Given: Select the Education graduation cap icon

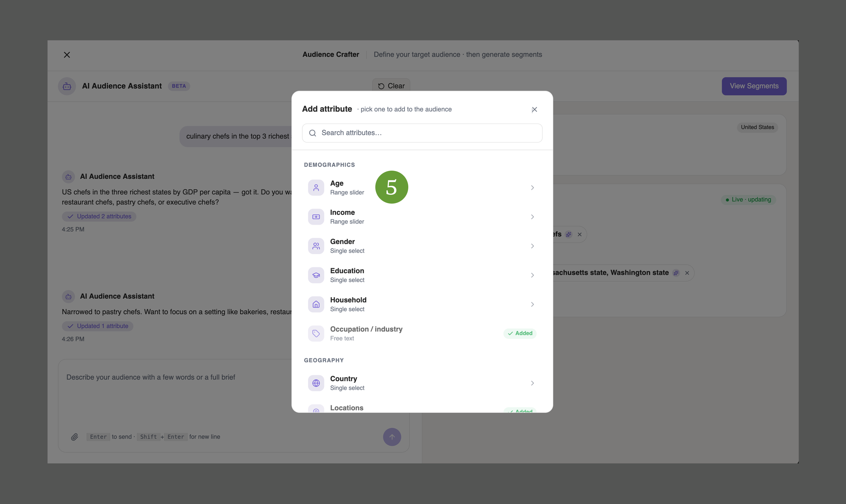Looking at the screenshot, I should [316, 275].
